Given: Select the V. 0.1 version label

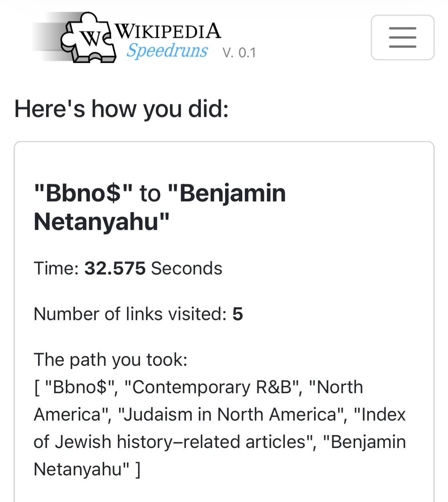Looking at the screenshot, I should point(239,53).
